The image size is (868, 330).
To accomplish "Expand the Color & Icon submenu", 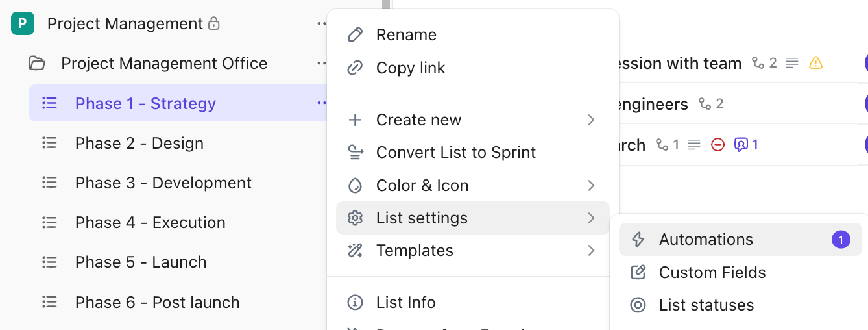I will click(591, 186).
